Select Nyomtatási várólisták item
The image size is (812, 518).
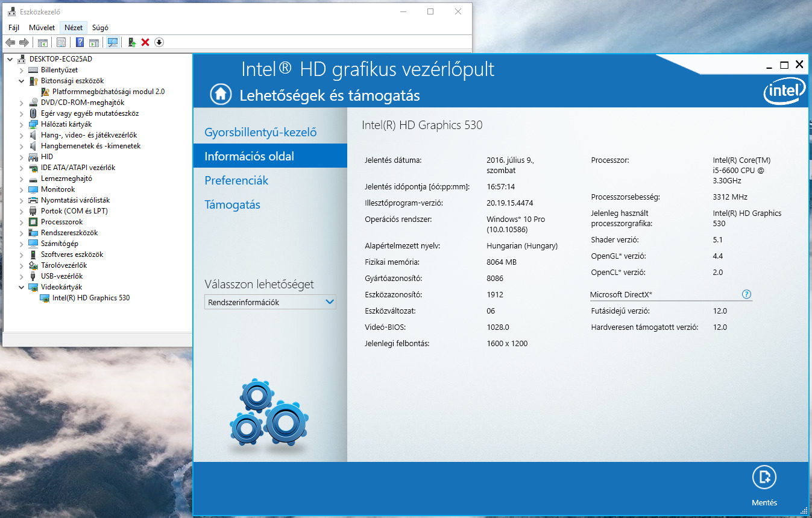(x=75, y=200)
